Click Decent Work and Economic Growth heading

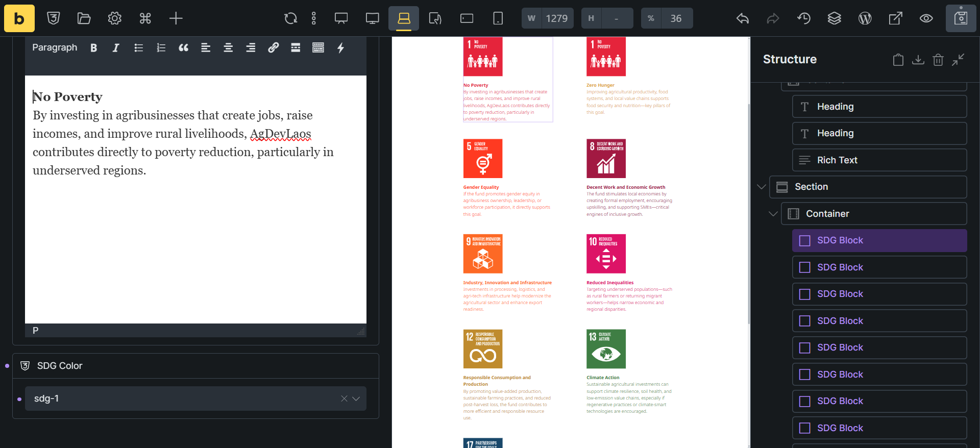(x=626, y=187)
